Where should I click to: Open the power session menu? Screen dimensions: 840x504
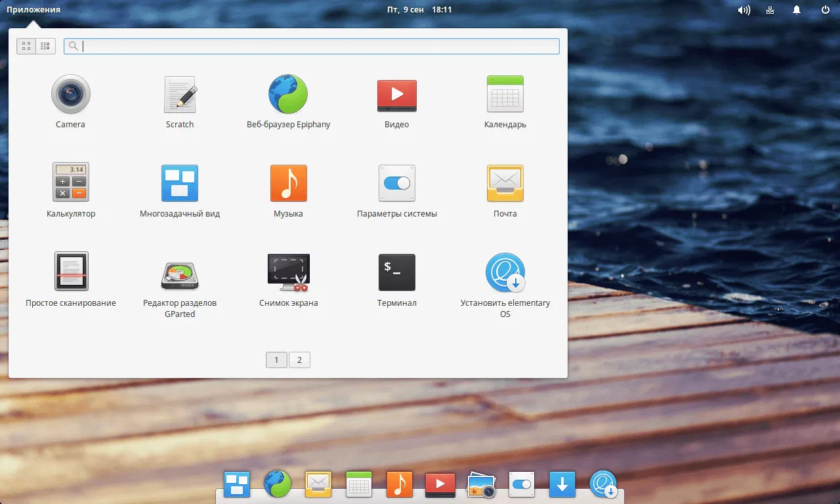click(824, 10)
